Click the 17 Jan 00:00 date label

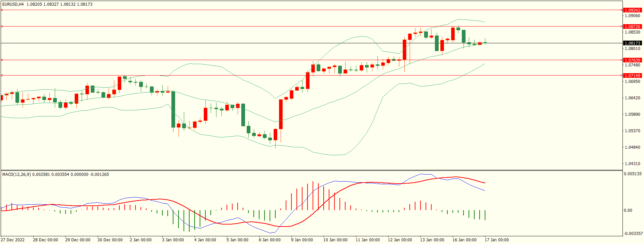pos(496,240)
